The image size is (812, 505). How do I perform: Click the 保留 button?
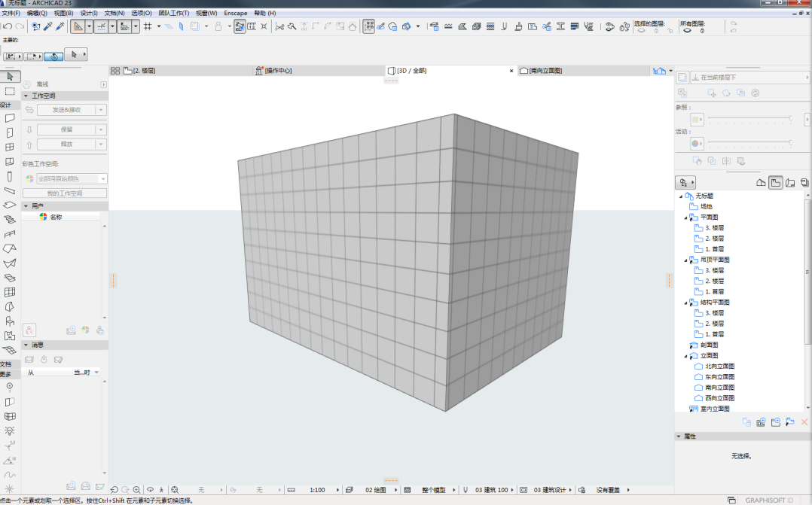pos(66,129)
